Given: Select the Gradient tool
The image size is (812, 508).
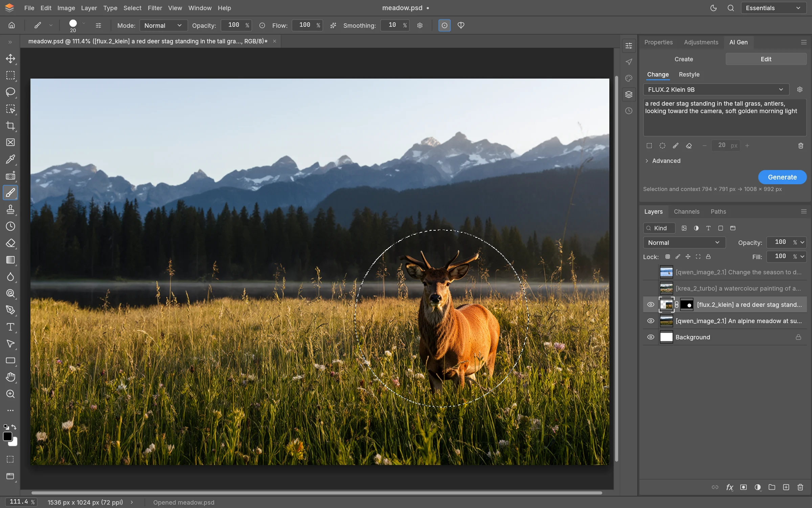Looking at the screenshot, I should pyautogui.click(x=10, y=260).
